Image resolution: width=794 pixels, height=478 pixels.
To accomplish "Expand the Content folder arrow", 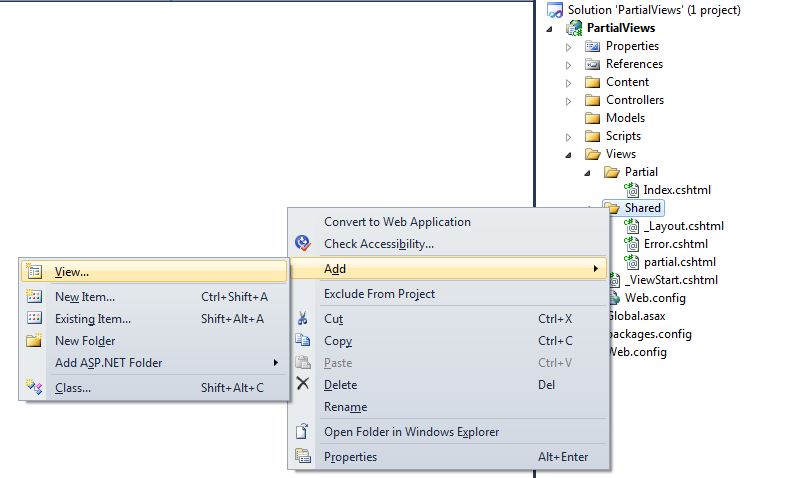I will tap(568, 83).
